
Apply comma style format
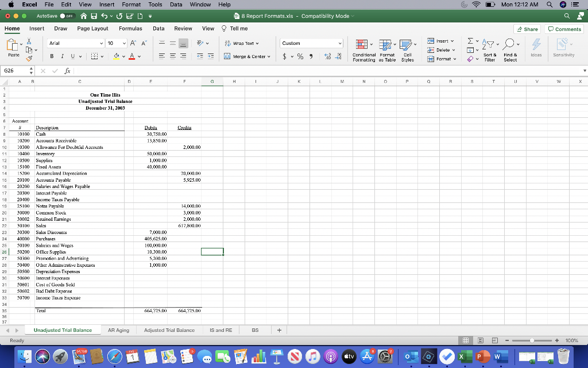pos(311,56)
